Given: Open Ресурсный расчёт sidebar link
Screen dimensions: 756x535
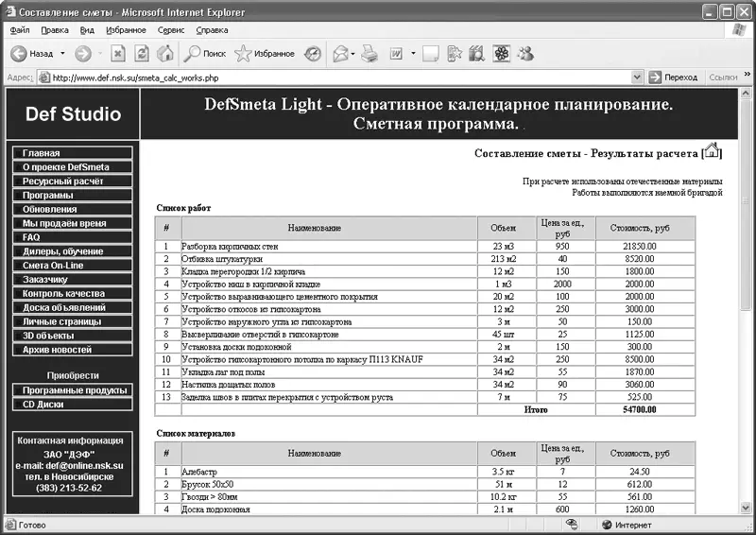Looking at the screenshot, I should [73, 181].
